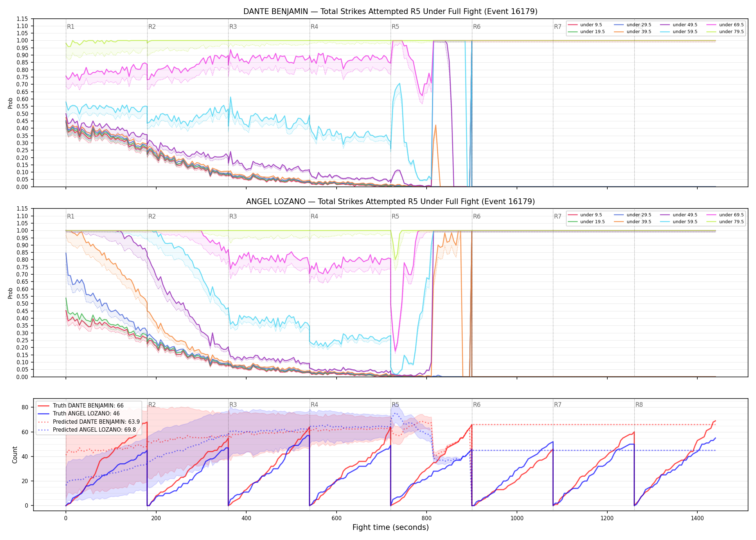Viewport: 756px width, 540px height.
Task: Click the R4 round marker in Dante chart
Action: 314,27
